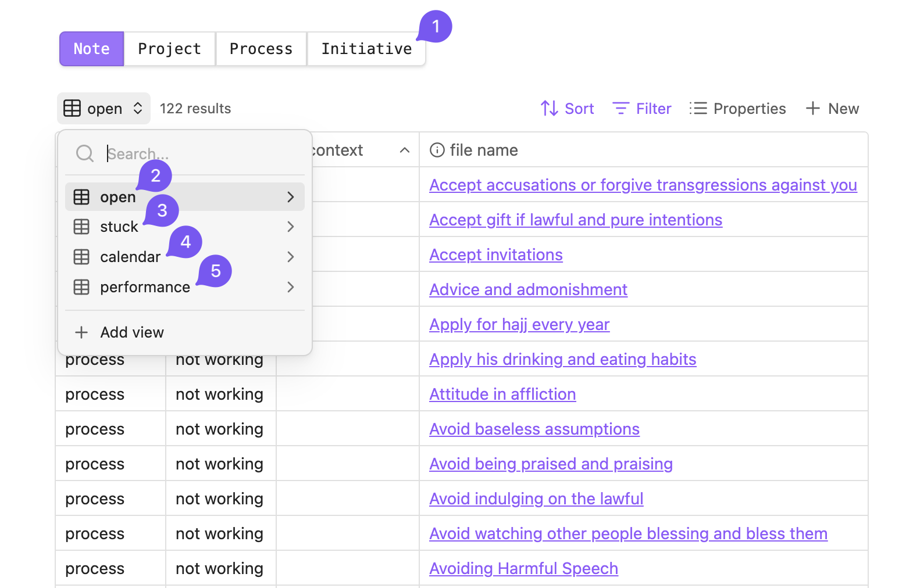The height and width of the screenshot is (588, 906).
Task: Expand options chevron for 'stuck' view
Action: click(291, 227)
